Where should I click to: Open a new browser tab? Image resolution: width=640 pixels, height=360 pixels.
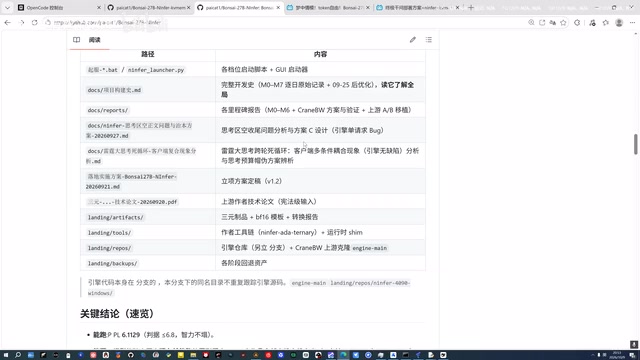click(471, 7)
